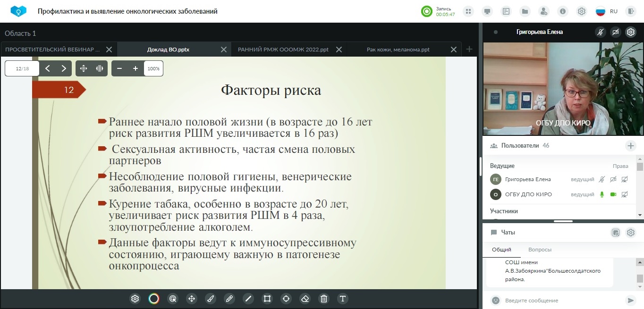
Task: Close the ПРОСВЕТИТЕЛЬСКИЙ ВЕБИНАР tab
Action: tap(109, 50)
